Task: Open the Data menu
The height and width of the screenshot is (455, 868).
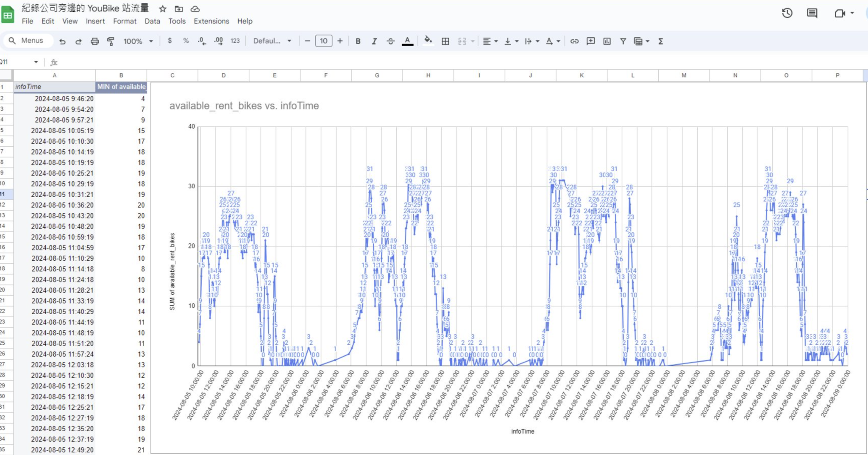Action: [152, 21]
